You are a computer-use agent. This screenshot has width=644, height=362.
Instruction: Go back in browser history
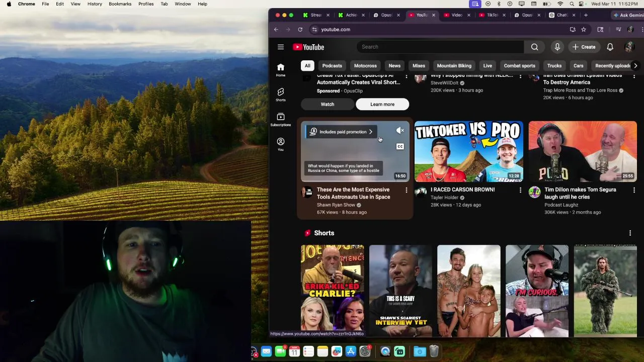[276, 30]
